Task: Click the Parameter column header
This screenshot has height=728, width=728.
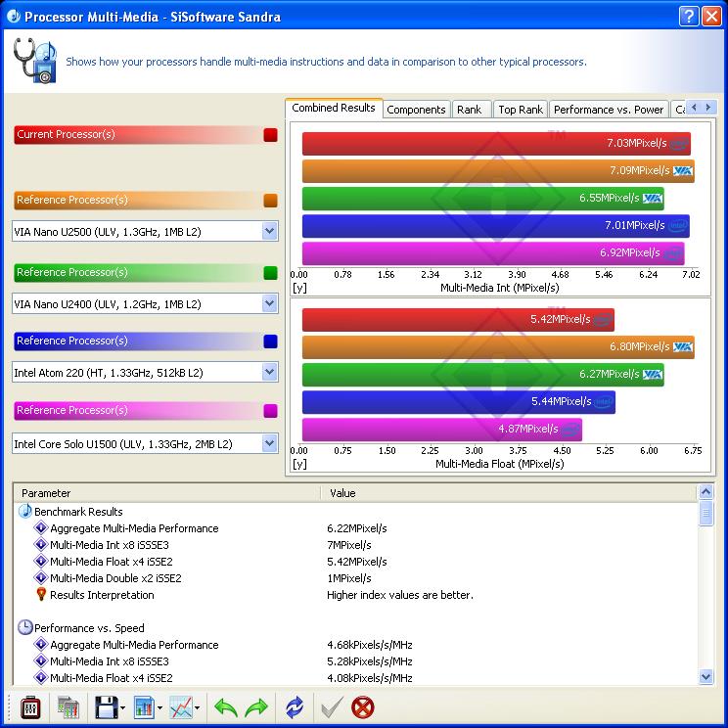Action: pos(167,493)
